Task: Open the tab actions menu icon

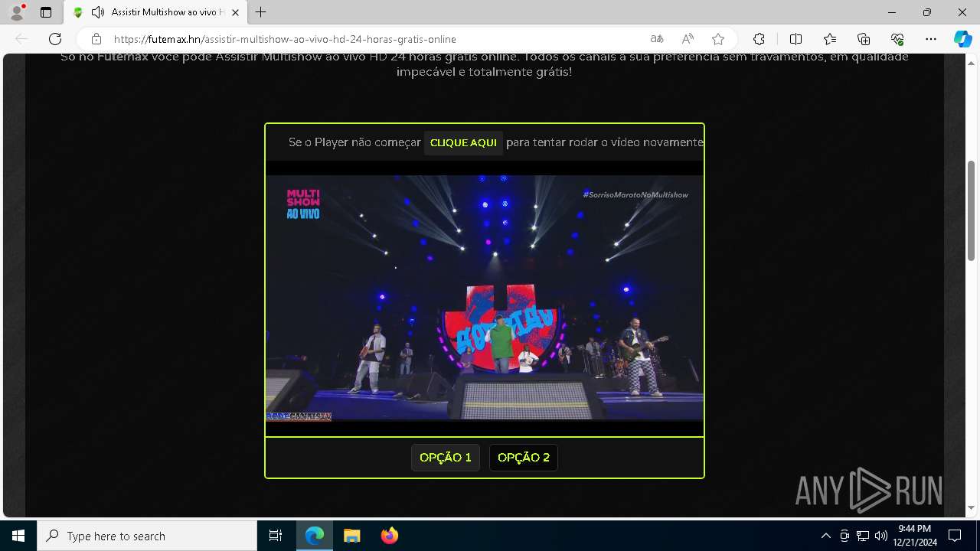Action: [x=46, y=12]
